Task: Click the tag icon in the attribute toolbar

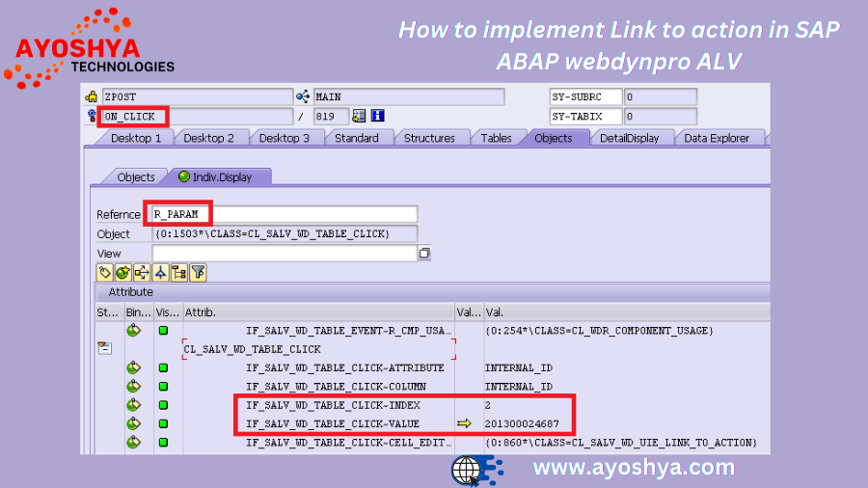Action: (x=104, y=272)
